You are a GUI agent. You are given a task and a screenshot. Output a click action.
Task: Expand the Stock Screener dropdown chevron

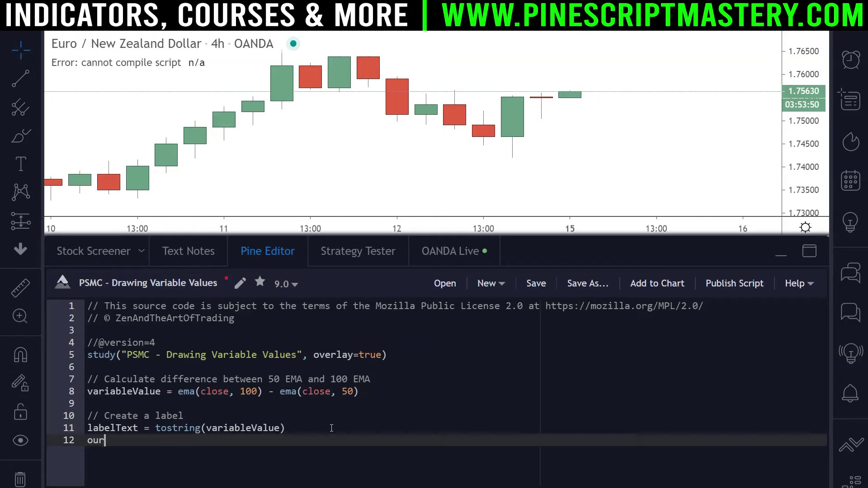[142, 251]
